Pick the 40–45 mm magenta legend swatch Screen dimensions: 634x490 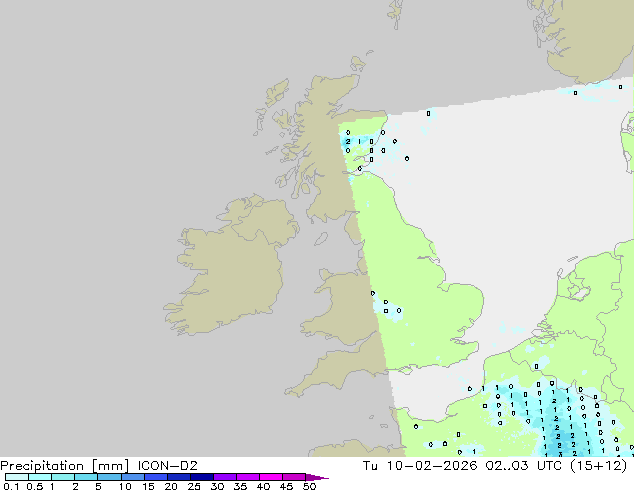coord(273,477)
